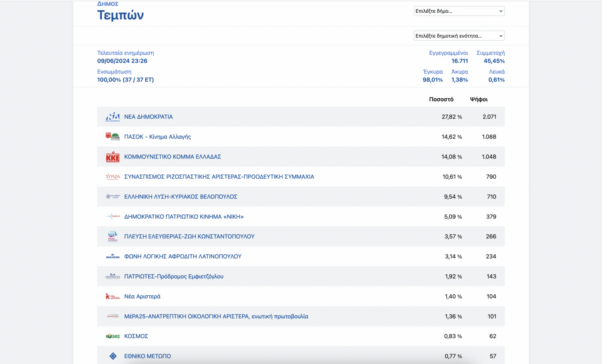Click the 1.048 votes cell
Viewport: 602px width, 364px height.
(x=489, y=157)
